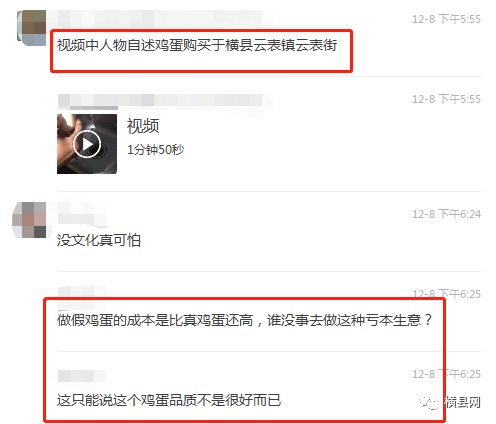Screen dimensions: 496x424
Task: Click blurred name above 做假鸡蛋 message
Action: (x=82, y=292)
